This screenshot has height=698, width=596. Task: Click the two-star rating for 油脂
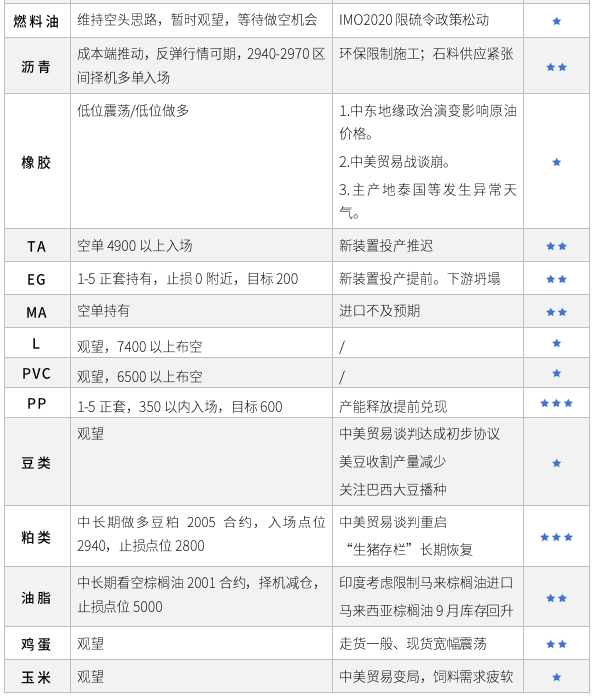[556, 598]
